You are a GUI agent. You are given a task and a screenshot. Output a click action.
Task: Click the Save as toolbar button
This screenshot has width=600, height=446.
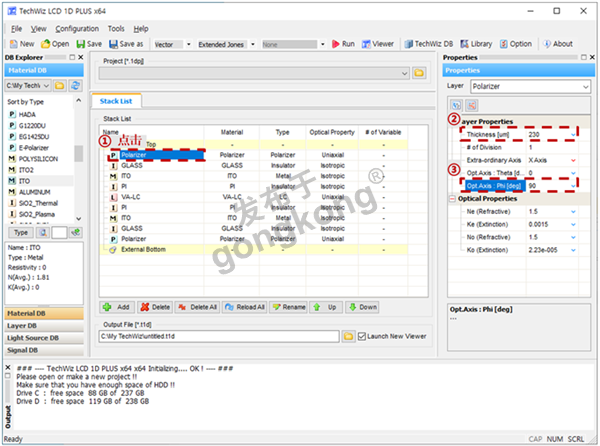click(126, 44)
